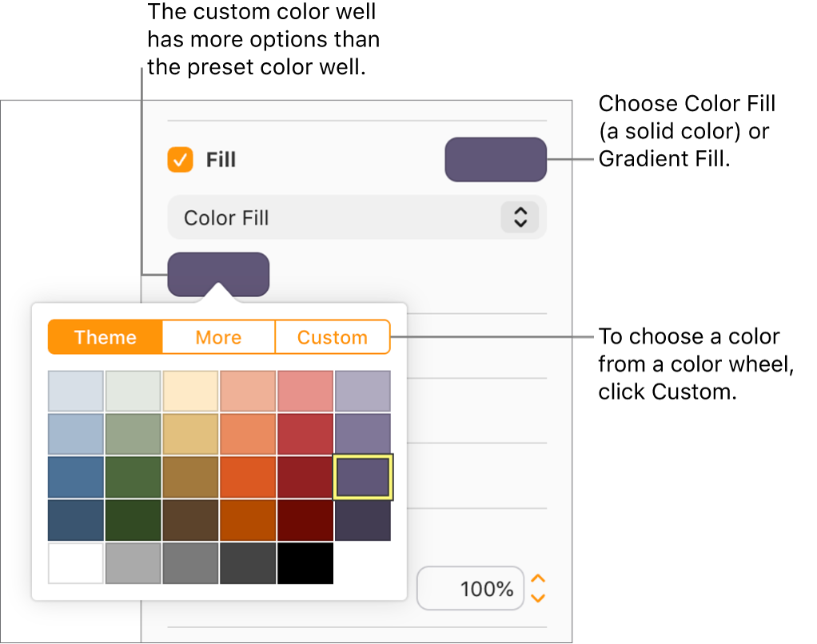Choose the light blue swatch in the top-left corner

click(x=75, y=391)
